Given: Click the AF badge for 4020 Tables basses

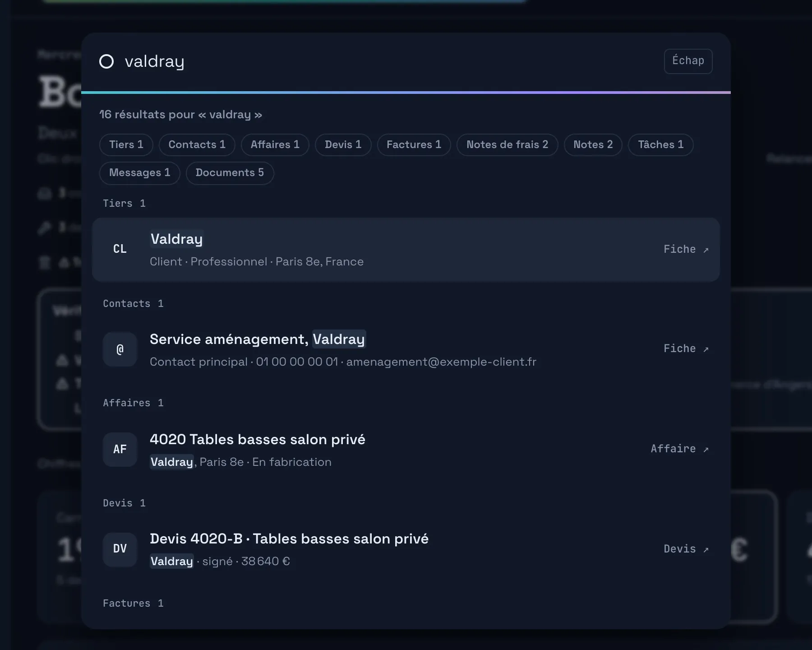Looking at the screenshot, I should (120, 450).
